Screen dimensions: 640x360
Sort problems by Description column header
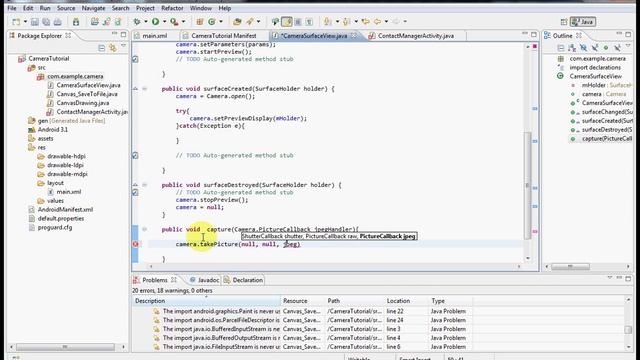click(206, 301)
